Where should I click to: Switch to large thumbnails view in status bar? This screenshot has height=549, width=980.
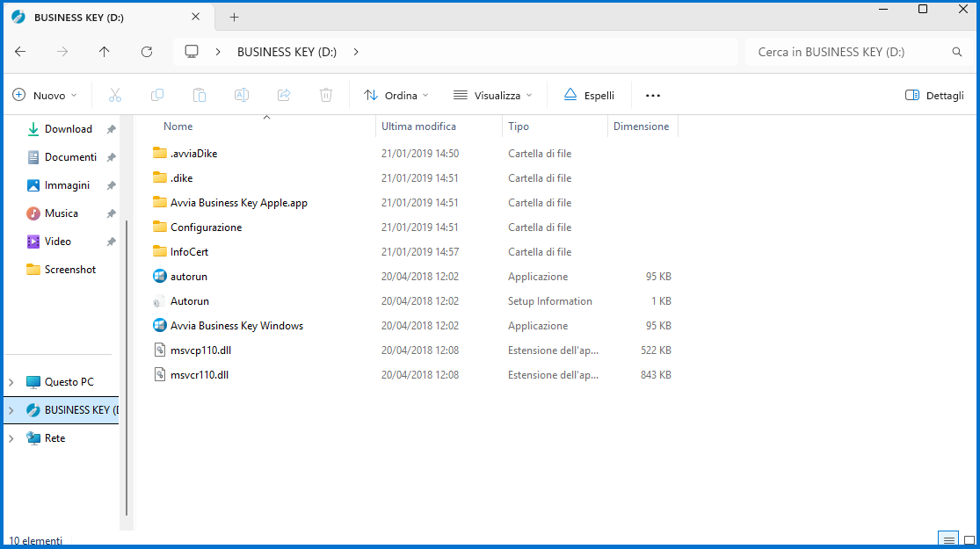click(969, 540)
